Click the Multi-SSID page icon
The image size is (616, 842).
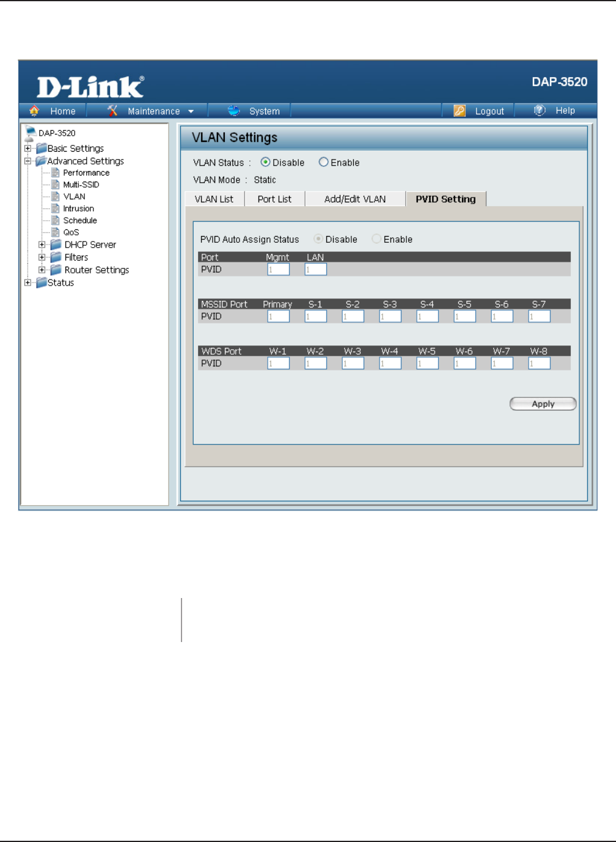pos(55,184)
